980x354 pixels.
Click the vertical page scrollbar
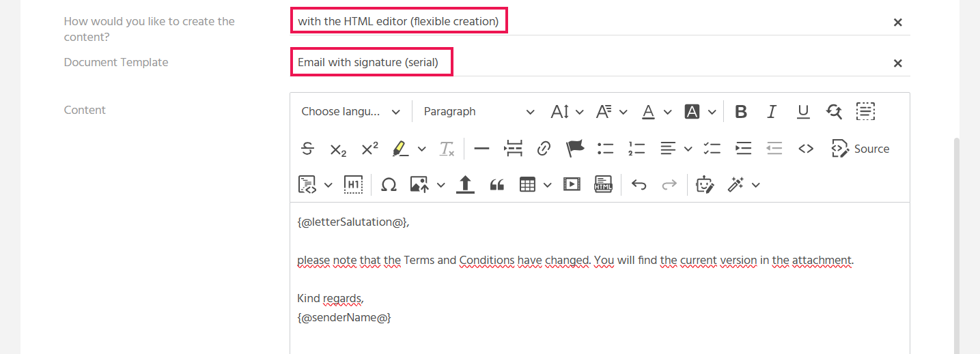[x=956, y=246]
